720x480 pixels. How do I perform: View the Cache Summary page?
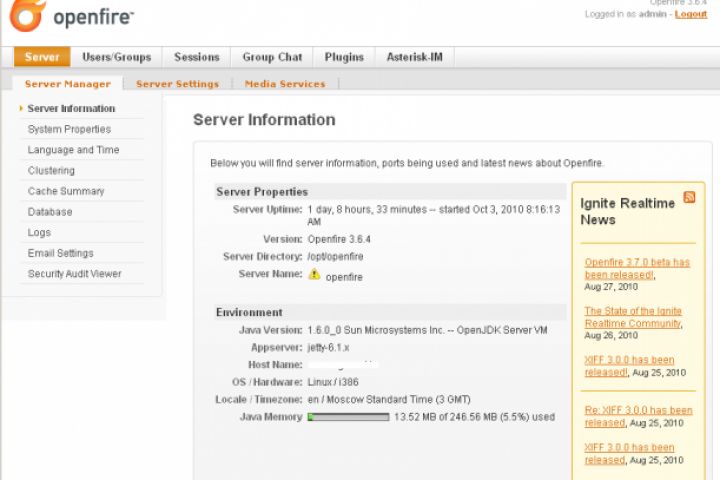pyautogui.click(x=66, y=191)
